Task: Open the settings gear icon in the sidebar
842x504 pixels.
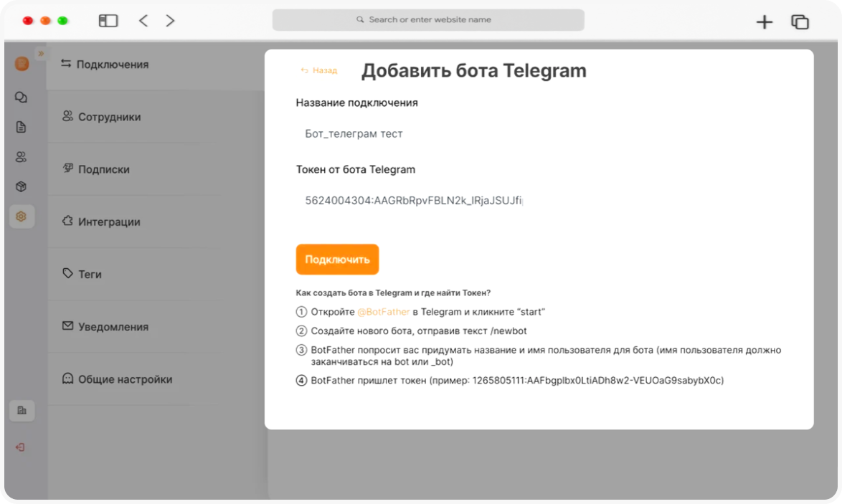Action: pyautogui.click(x=22, y=217)
